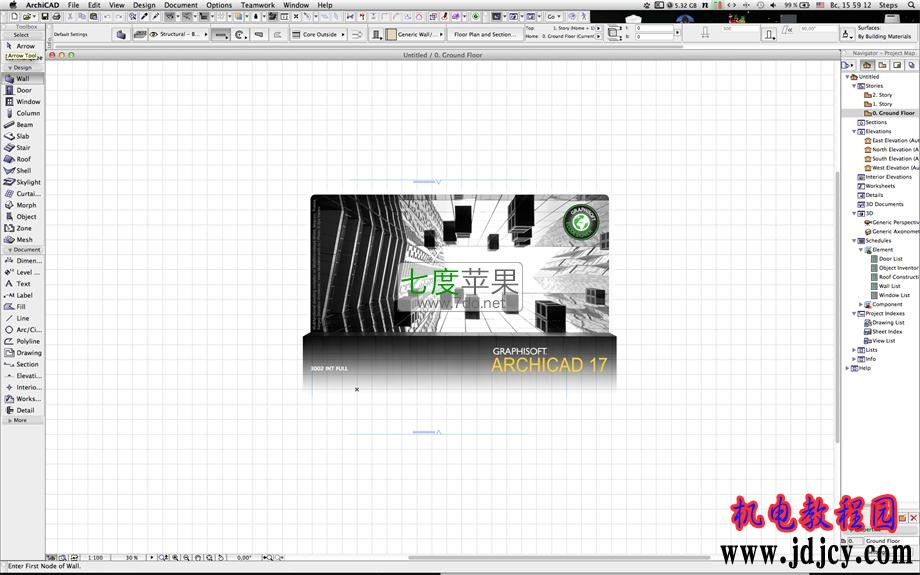Select the Stair tool
Screen dimensions: 920x575
[x=21, y=147]
